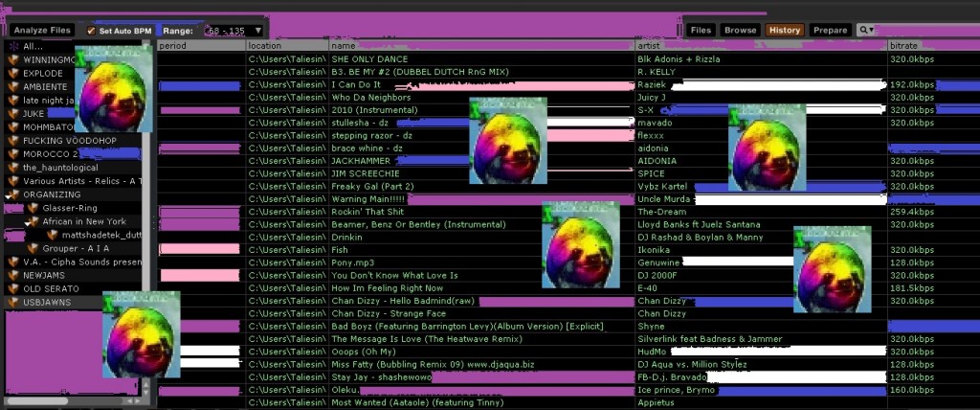Select track You Don't Know What Love Is
Image resolution: width=980 pixels, height=410 pixels.
click(394, 276)
